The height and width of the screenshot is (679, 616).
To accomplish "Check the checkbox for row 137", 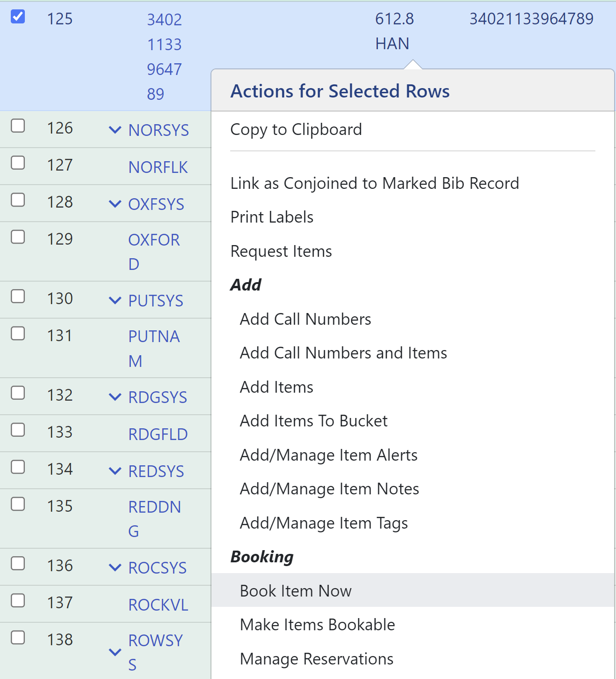I will click(18, 600).
